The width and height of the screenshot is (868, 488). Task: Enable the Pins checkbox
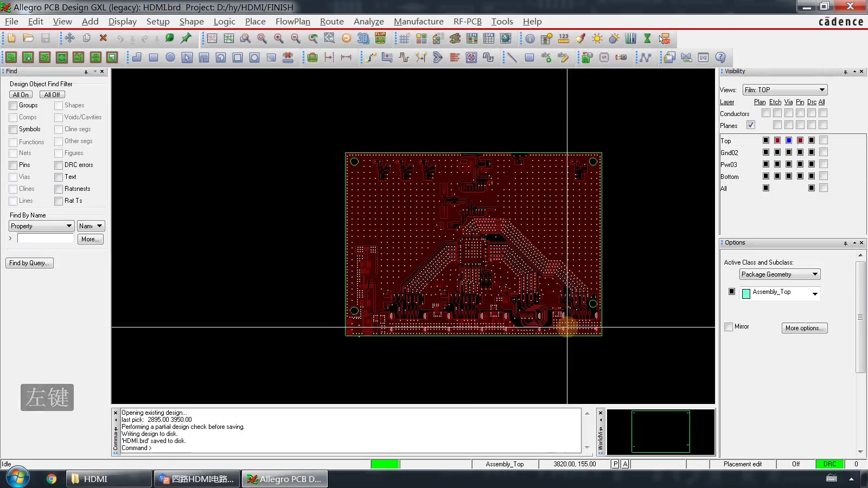[x=13, y=165]
